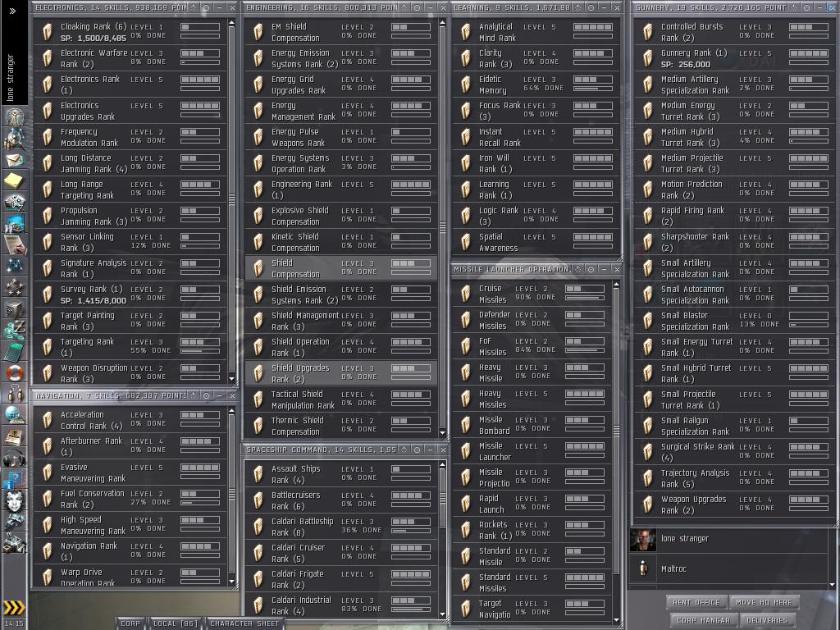Select the Electronic Warfare Rank (2) skill
Viewport: 840px width, 630px height.
[x=130, y=58]
